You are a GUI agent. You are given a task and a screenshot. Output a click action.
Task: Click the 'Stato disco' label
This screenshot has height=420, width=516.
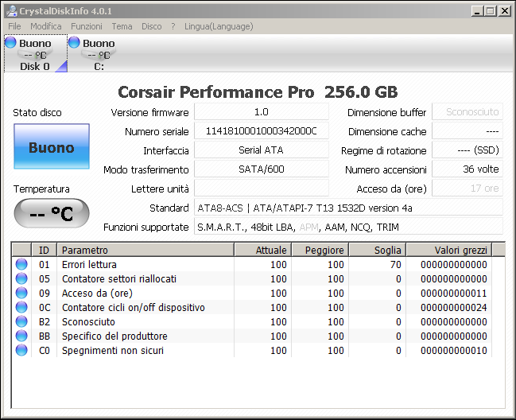point(37,113)
